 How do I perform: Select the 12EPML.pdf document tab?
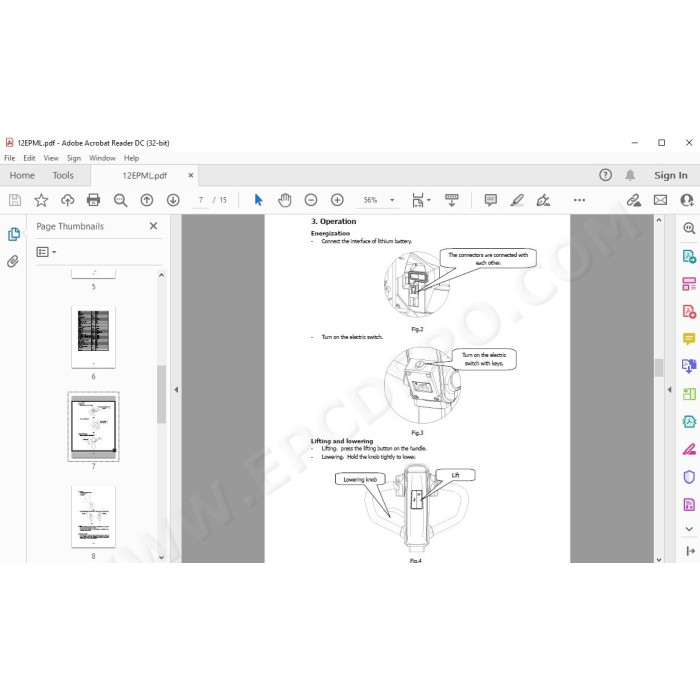pos(145,175)
